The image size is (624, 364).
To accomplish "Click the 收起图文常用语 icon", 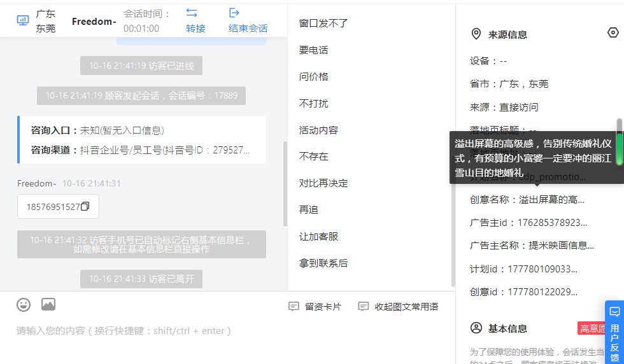I will point(364,306).
